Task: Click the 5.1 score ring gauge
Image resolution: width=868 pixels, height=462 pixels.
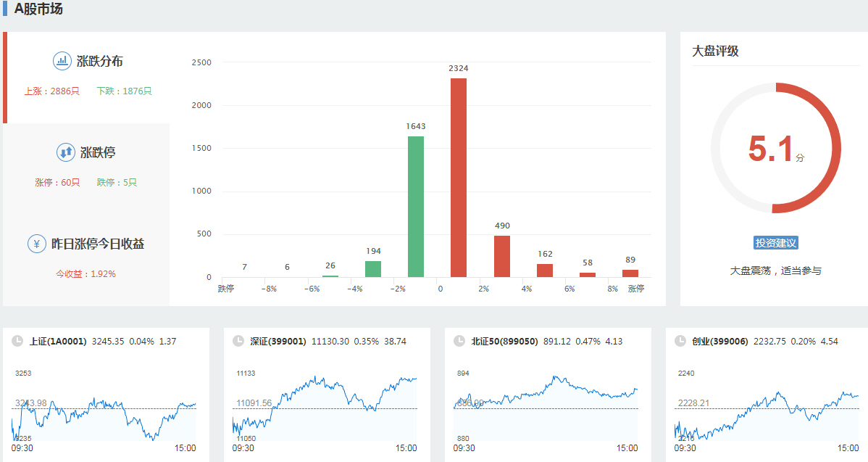Action: point(775,148)
